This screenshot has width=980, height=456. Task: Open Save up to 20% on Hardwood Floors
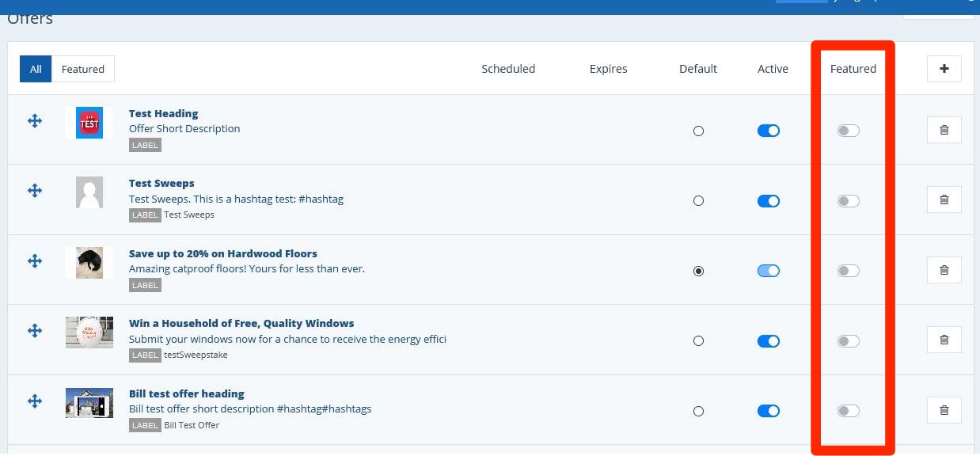[222, 253]
